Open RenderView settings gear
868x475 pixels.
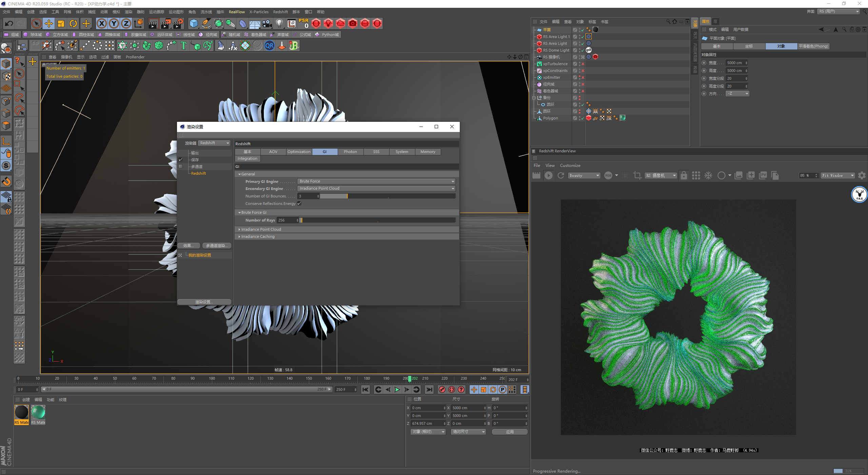pos(862,175)
